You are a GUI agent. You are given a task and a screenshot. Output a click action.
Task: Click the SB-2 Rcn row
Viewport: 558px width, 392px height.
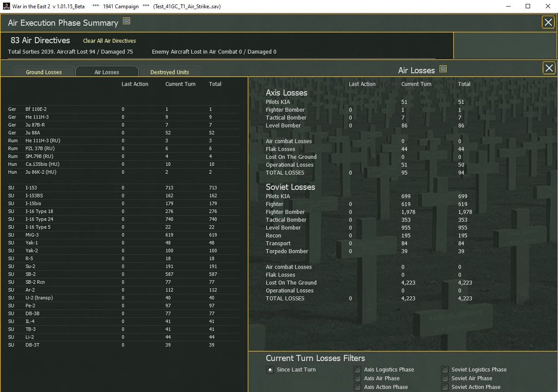[123, 282]
